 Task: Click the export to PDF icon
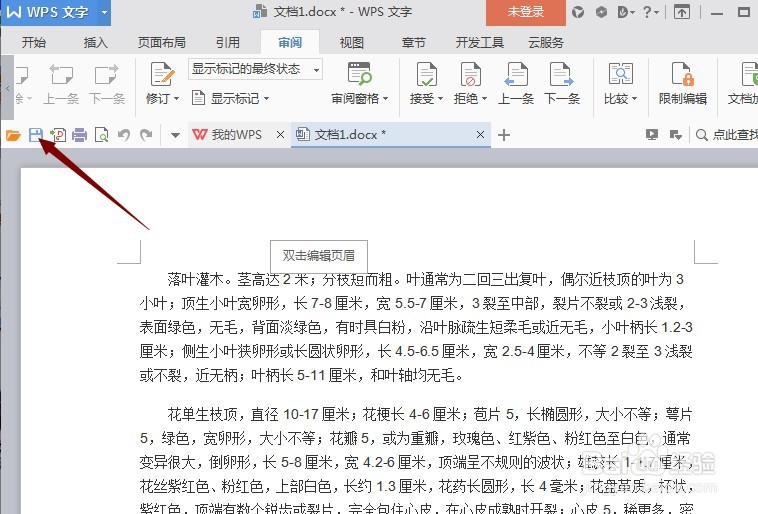click(58, 135)
